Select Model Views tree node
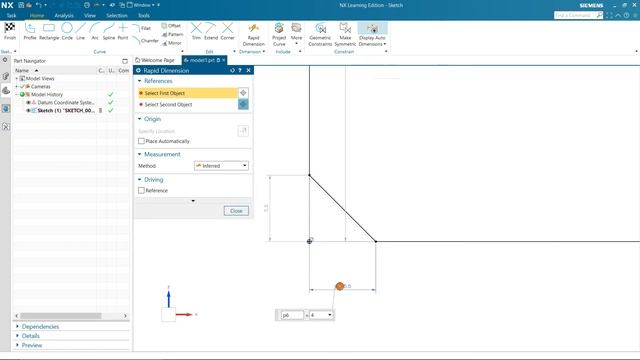The width and height of the screenshot is (640, 360). pos(40,78)
